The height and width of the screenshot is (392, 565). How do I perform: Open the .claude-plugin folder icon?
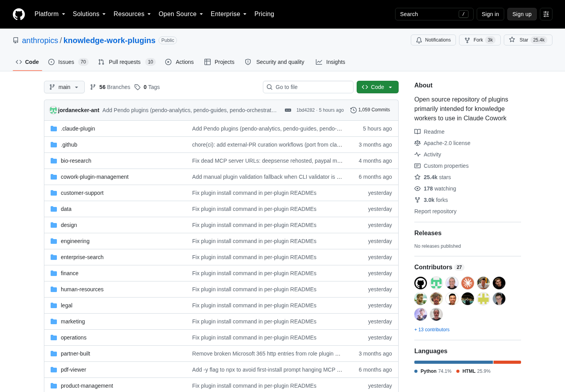[x=54, y=129]
